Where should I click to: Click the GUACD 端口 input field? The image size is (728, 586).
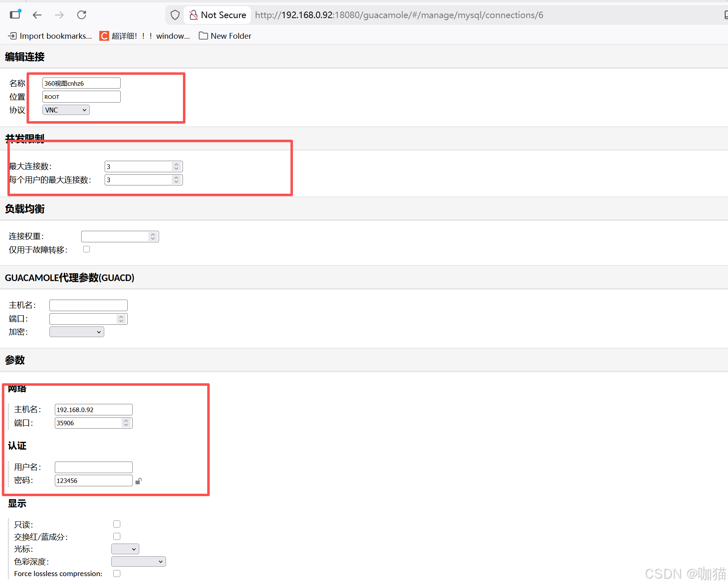(89, 319)
